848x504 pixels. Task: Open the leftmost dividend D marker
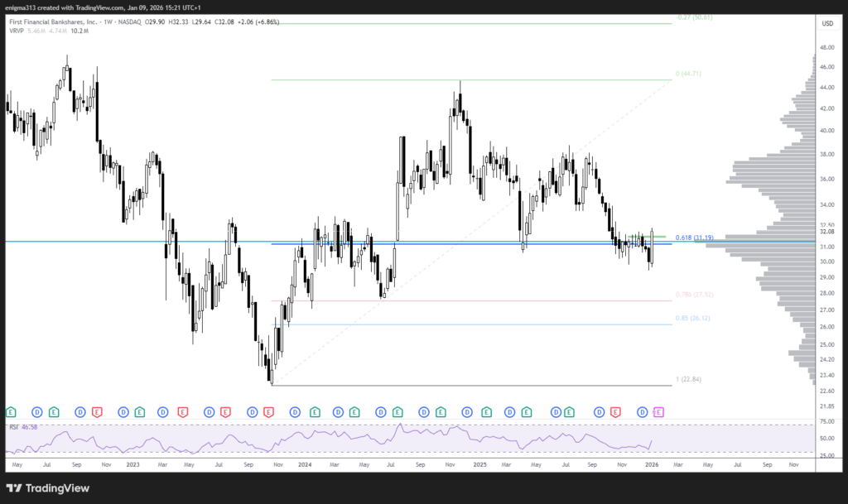(37, 411)
